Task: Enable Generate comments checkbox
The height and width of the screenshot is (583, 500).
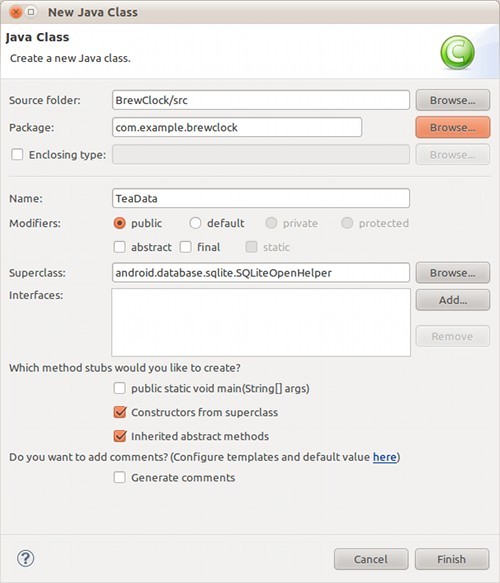Action: (119, 477)
